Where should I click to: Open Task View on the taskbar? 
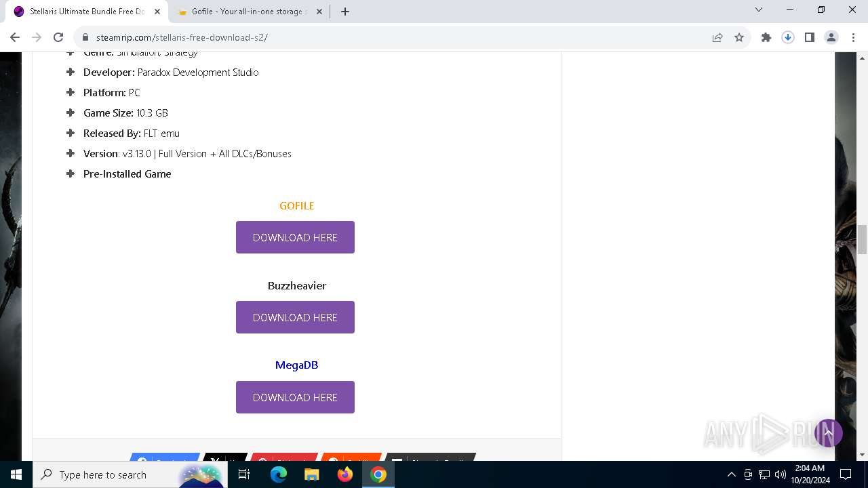click(244, 474)
